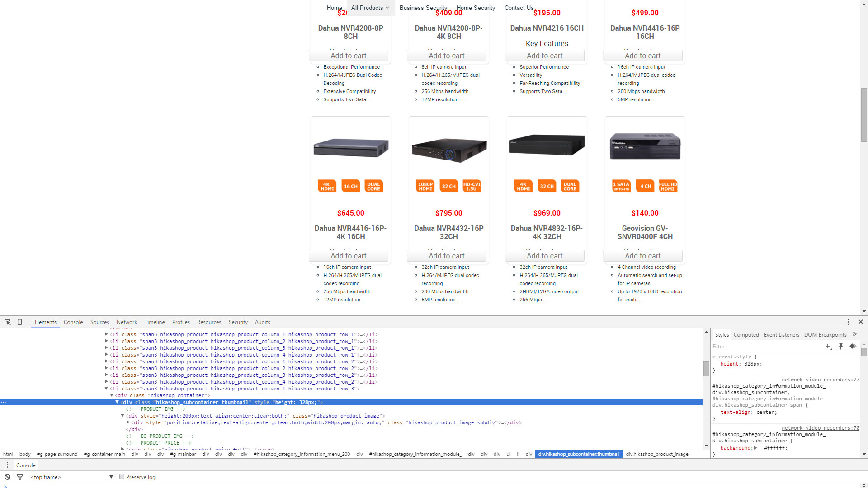Open the console drawer three-dot menu
The image size is (868, 488).
[x=7, y=465]
